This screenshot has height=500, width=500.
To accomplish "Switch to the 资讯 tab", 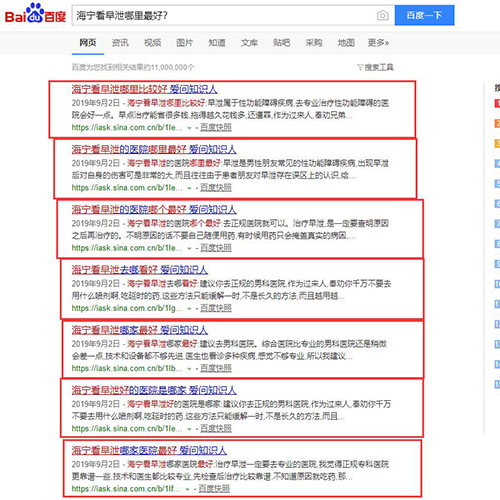I will 120,43.
